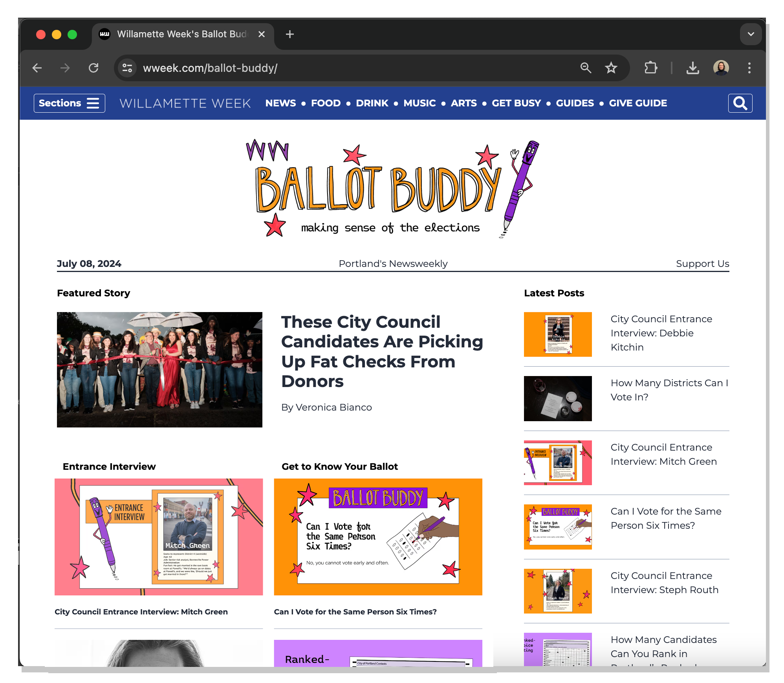Expand the tab search chevron
Image resolution: width=784 pixels, height=683 pixels.
tap(751, 34)
